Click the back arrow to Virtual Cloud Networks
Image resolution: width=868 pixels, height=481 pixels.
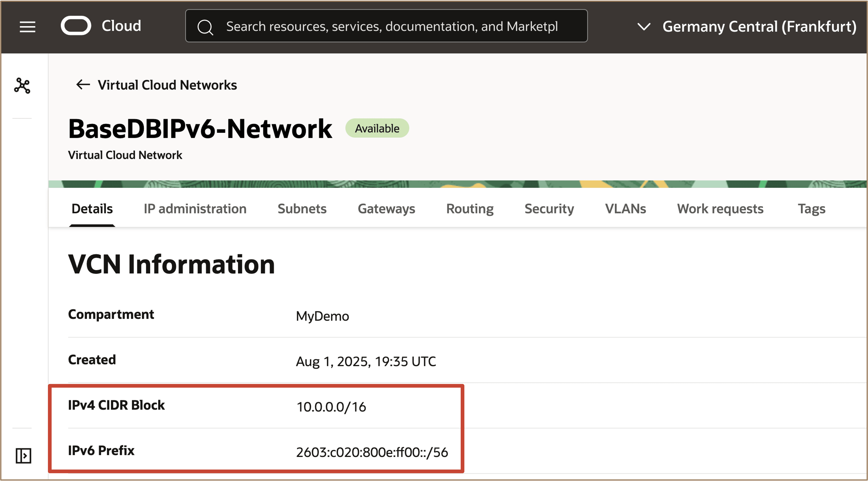point(83,85)
